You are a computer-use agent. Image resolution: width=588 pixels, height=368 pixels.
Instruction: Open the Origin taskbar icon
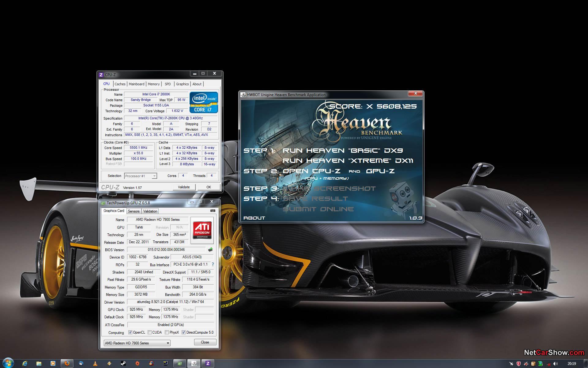tap(137, 363)
